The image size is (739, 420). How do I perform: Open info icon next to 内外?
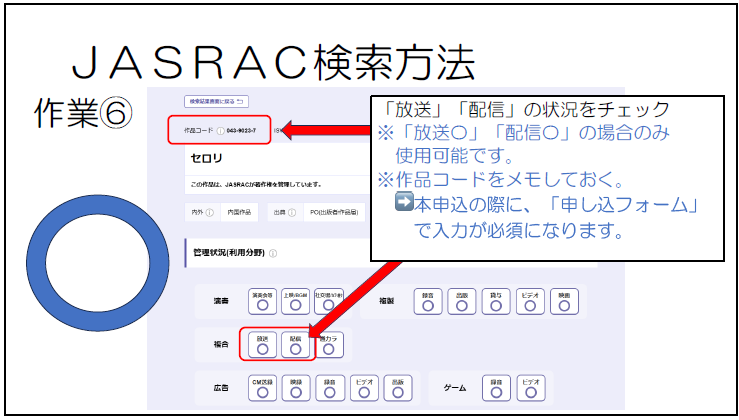click(x=210, y=213)
